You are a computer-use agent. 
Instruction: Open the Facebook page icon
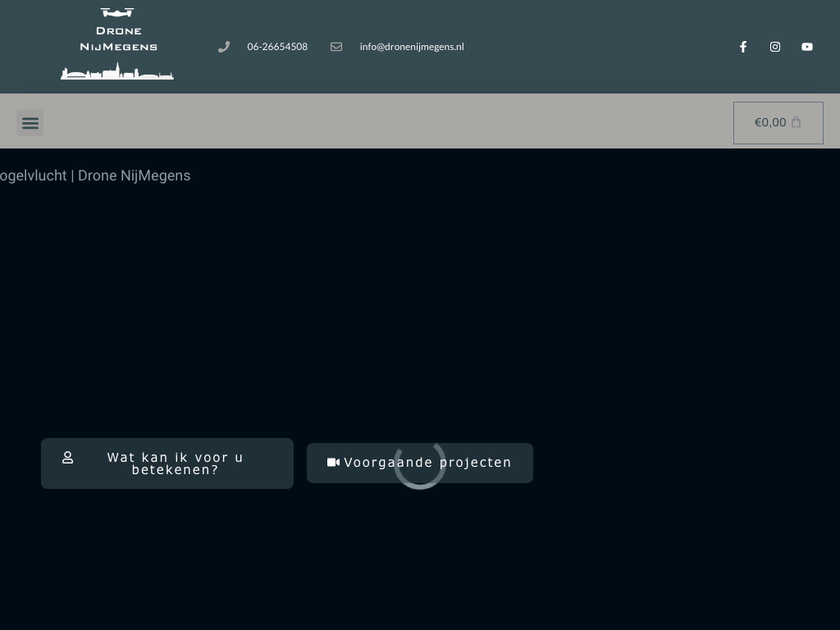coord(742,47)
